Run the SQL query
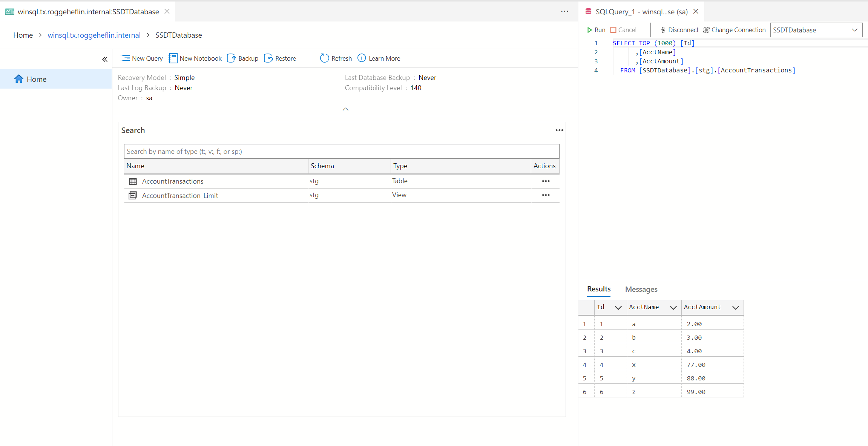Screen dimensions: 868x446 point(596,30)
